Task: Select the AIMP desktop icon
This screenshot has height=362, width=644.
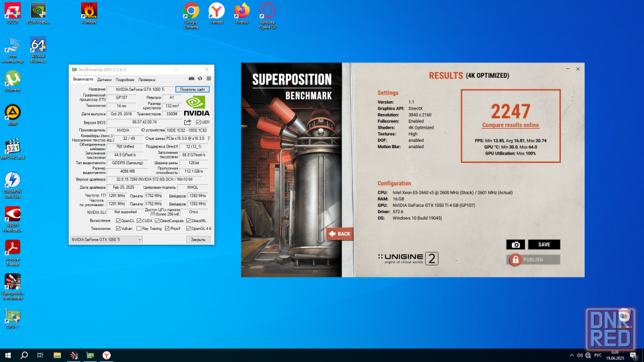Action: [x=12, y=115]
